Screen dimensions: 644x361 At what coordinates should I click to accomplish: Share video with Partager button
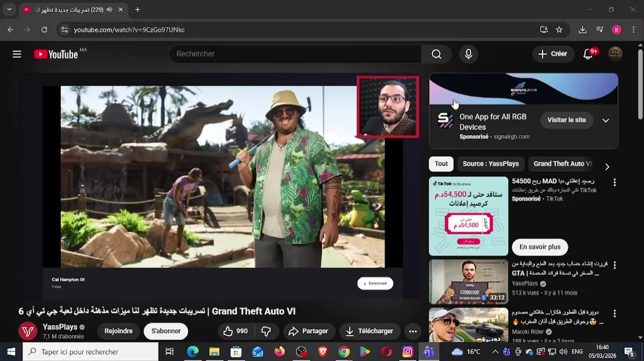308,331
